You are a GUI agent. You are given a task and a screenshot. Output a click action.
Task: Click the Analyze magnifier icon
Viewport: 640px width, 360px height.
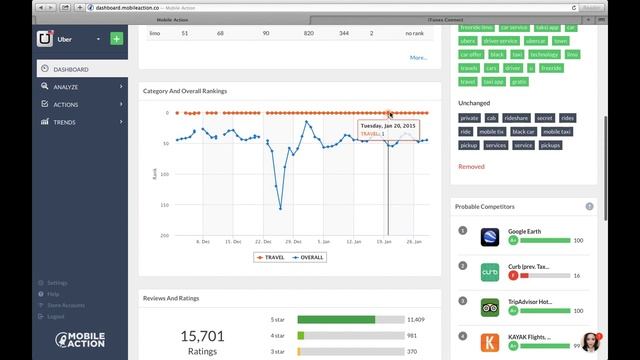(x=44, y=86)
